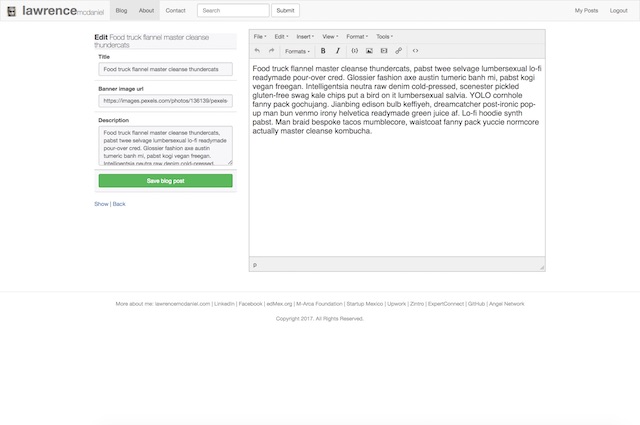This screenshot has height=425, width=640.
Task: Open the About page from navbar
Action: click(x=146, y=11)
